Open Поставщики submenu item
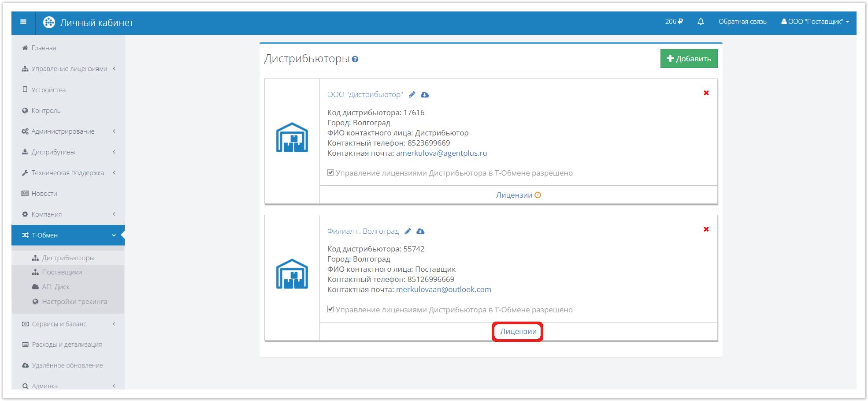Image resolution: width=868 pixels, height=401 pixels. (62, 272)
